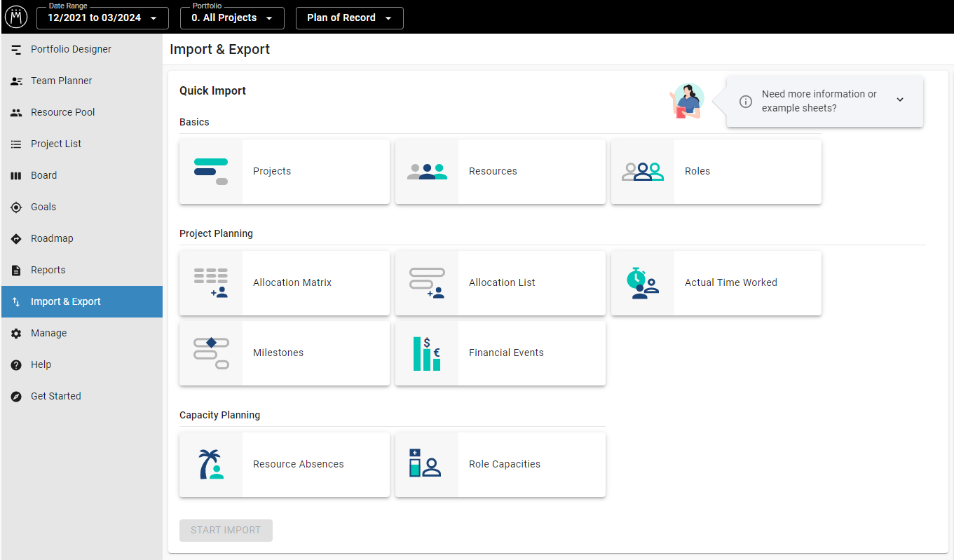Click the Allocation Matrix grid icon
The image size is (954, 560).
pyautogui.click(x=211, y=283)
